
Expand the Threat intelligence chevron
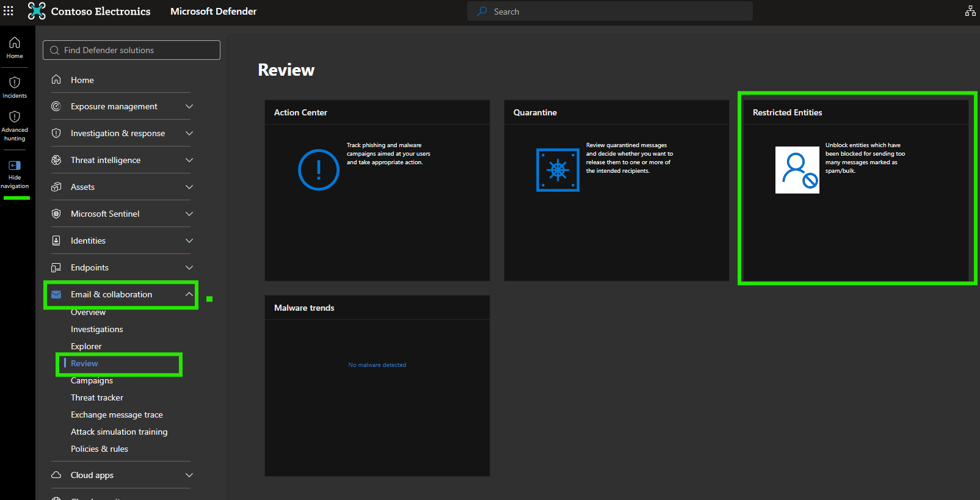[189, 160]
